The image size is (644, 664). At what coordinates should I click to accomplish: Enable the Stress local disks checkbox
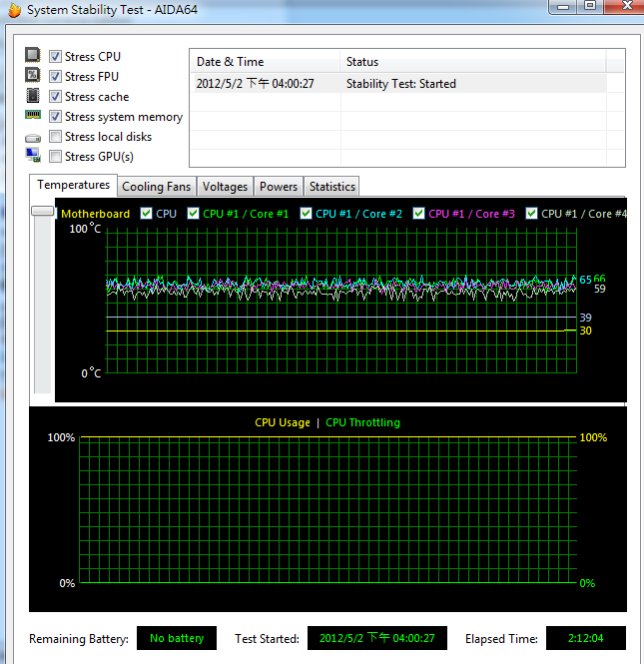55,137
